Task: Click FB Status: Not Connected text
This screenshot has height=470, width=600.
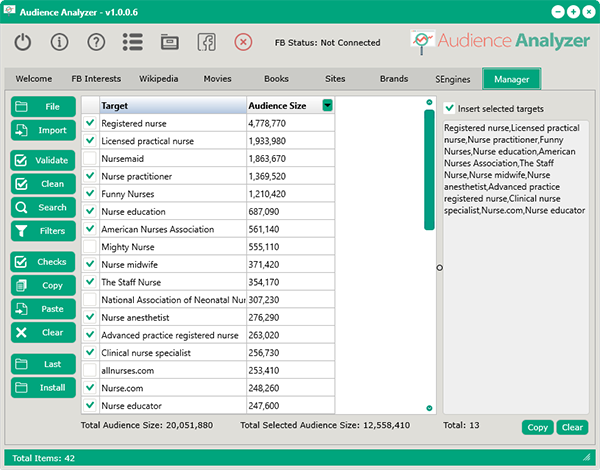Action: (x=328, y=42)
